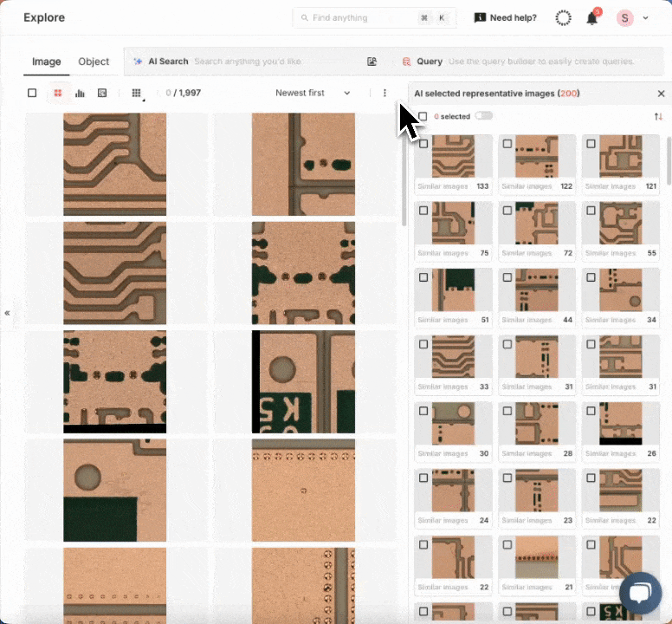Expand the user profile menu chevron

coord(646,18)
